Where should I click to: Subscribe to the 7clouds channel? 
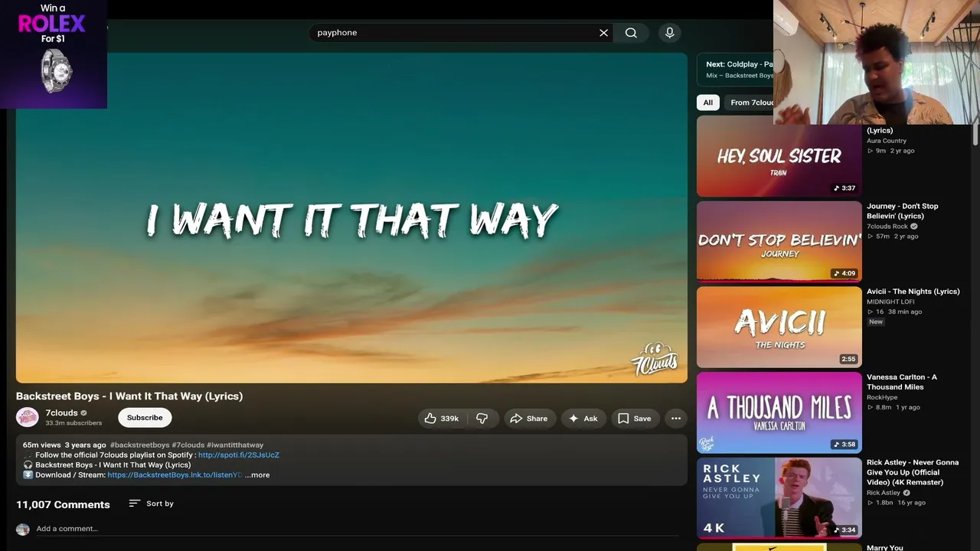tap(145, 418)
